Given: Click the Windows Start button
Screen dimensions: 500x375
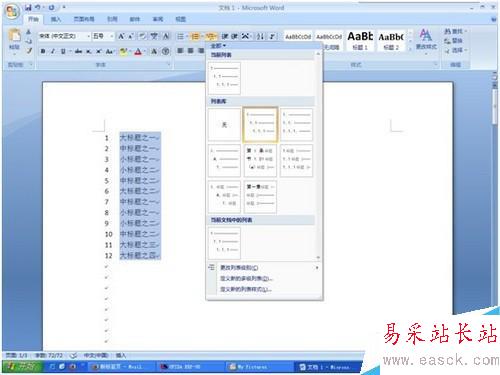Looking at the screenshot, I should [22, 367].
